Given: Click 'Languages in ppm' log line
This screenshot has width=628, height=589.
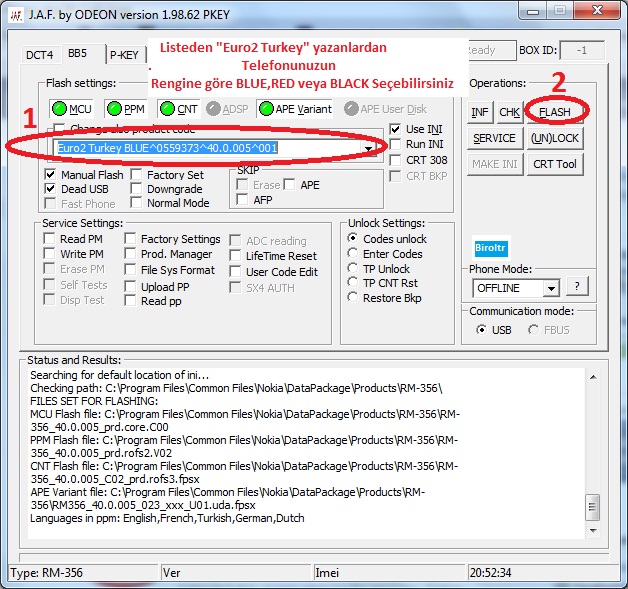Looking at the screenshot, I should 167,518.
